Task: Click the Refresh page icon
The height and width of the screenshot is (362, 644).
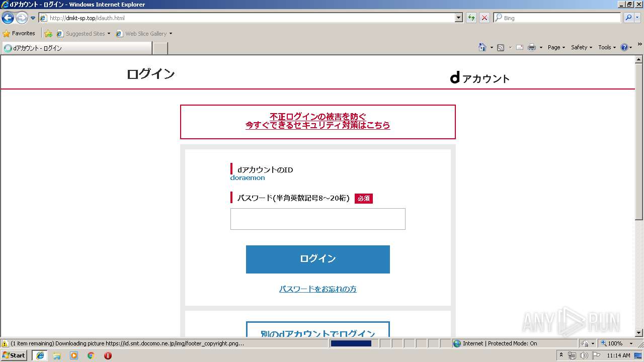Action: 471,18
